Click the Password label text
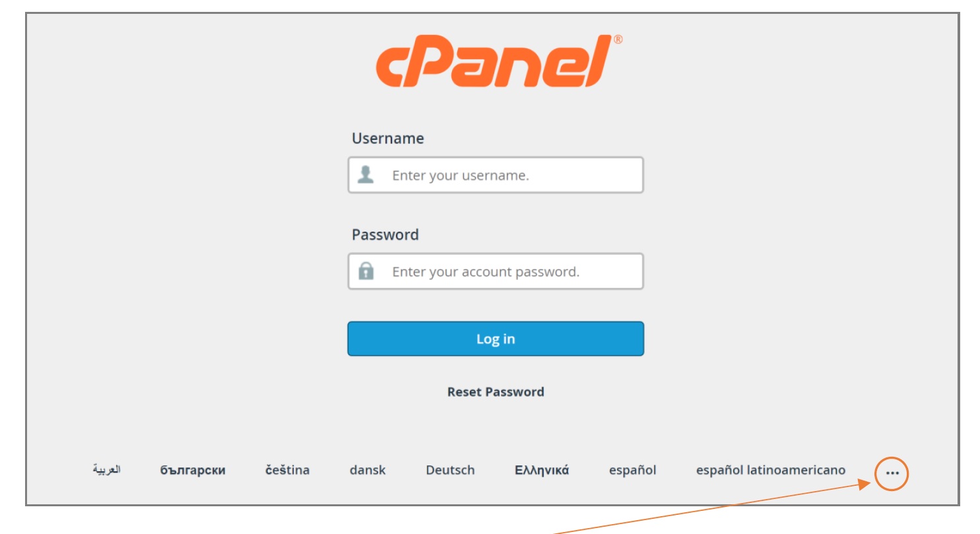Screen dimensions: 980x534 [x=385, y=235]
